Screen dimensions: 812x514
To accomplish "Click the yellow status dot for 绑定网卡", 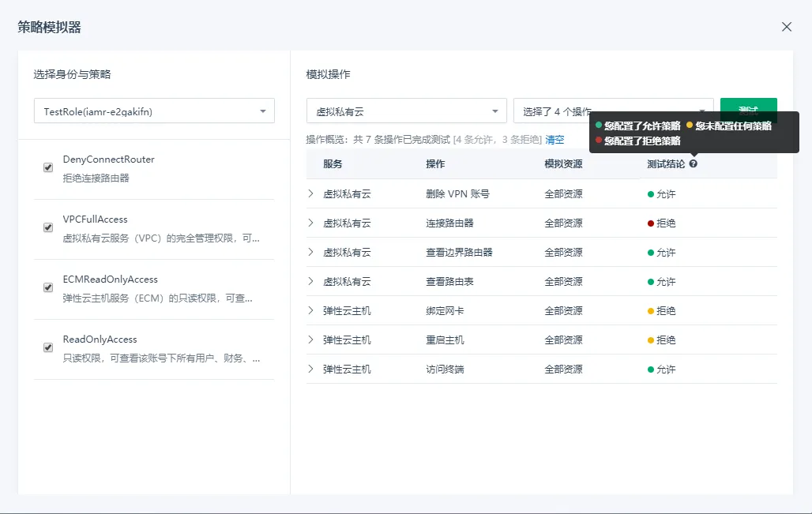I will (651, 311).
